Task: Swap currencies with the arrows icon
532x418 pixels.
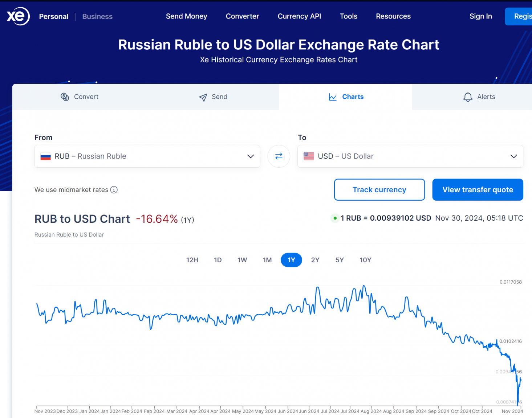Action: point(279,156)
